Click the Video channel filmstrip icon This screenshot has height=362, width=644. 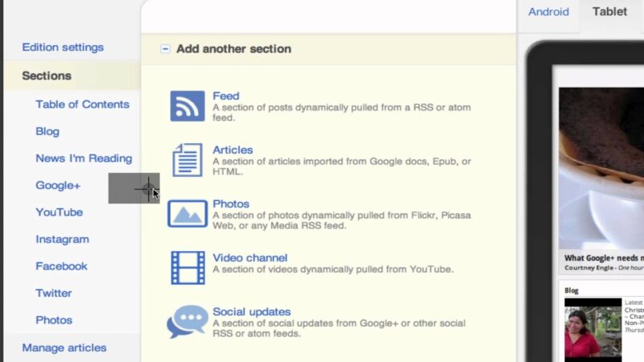188,268
